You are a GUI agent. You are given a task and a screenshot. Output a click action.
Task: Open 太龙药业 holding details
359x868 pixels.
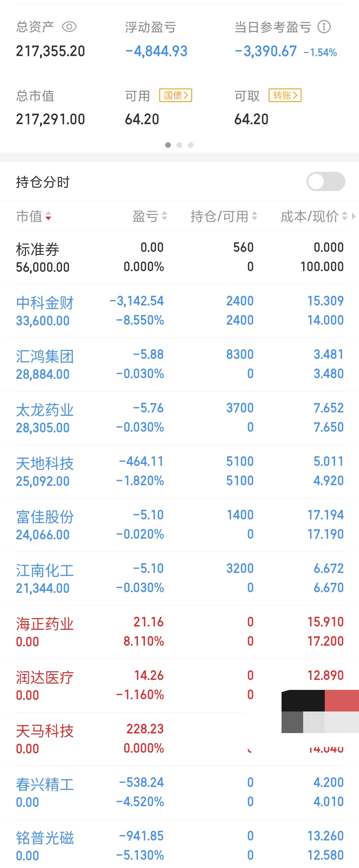coord(179,418)
